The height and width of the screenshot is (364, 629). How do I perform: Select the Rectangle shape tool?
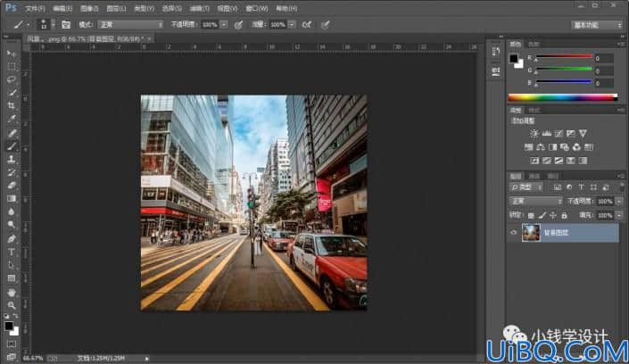(x=12, y=278)
